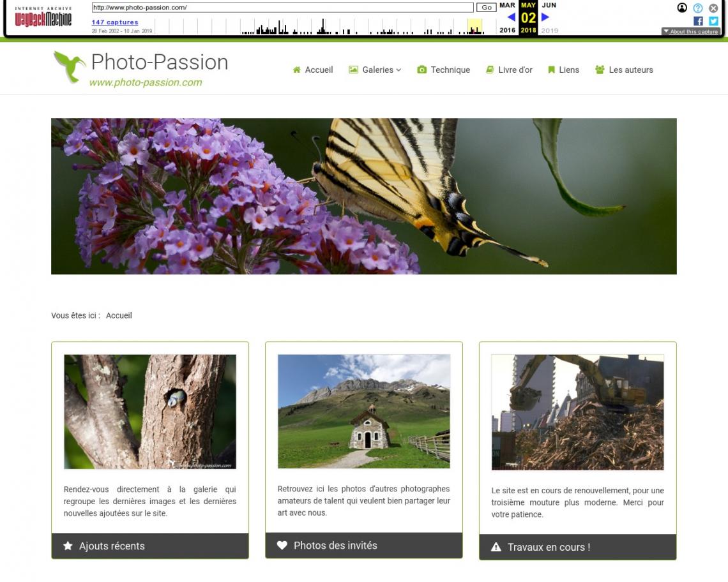The image size is (728, 582).
Task: Select highlighted 2018 marker on capture timeline
Action: coord(474,26)
